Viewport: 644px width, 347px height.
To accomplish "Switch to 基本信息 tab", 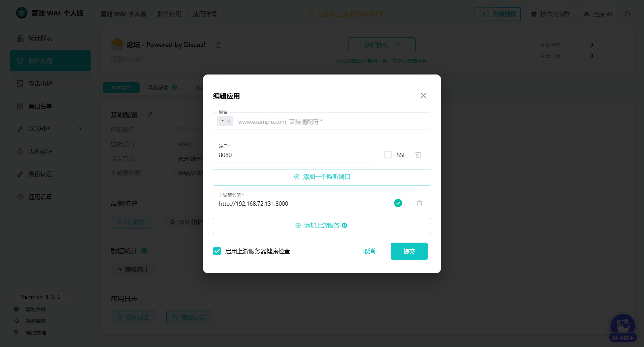I will point(121,88).
